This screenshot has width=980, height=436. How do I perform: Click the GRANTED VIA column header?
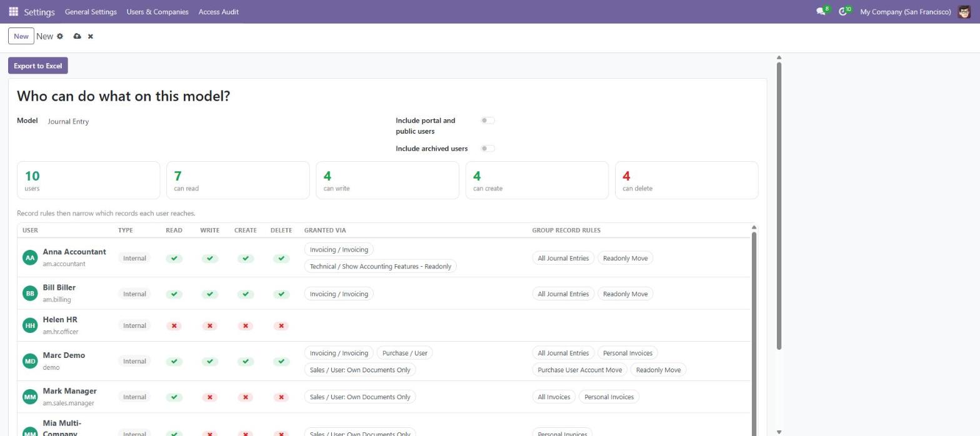click(325, 230)
